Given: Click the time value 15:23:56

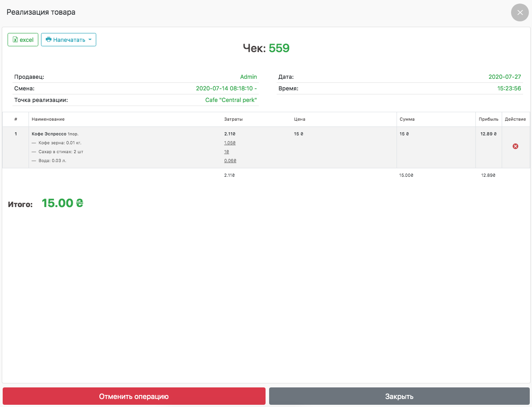Looking at the screenshot, I should click(509, 88).
